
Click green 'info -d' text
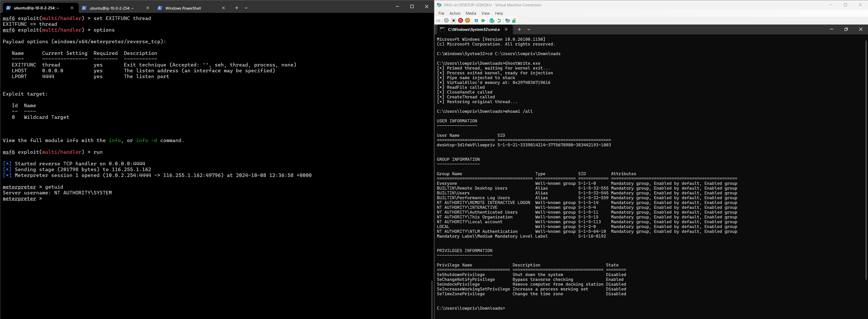(x=147, y=141)
